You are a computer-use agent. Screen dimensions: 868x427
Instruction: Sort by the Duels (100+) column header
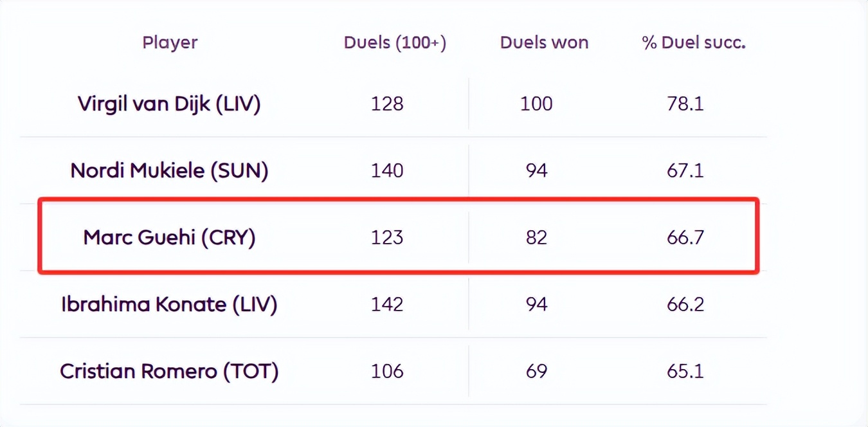pyautogui.click(x=395, y=43)
